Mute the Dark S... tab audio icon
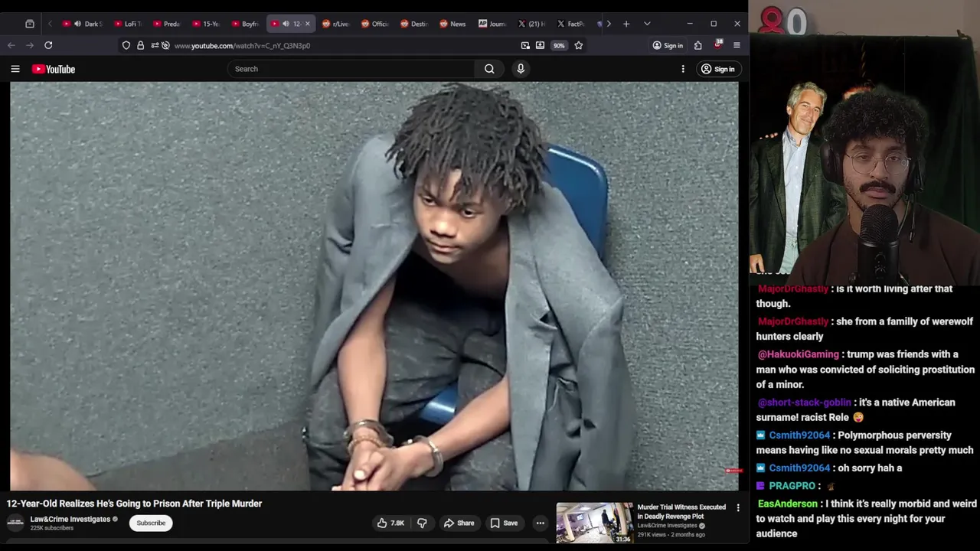The image size is (980, 551). tap(77, 24)
